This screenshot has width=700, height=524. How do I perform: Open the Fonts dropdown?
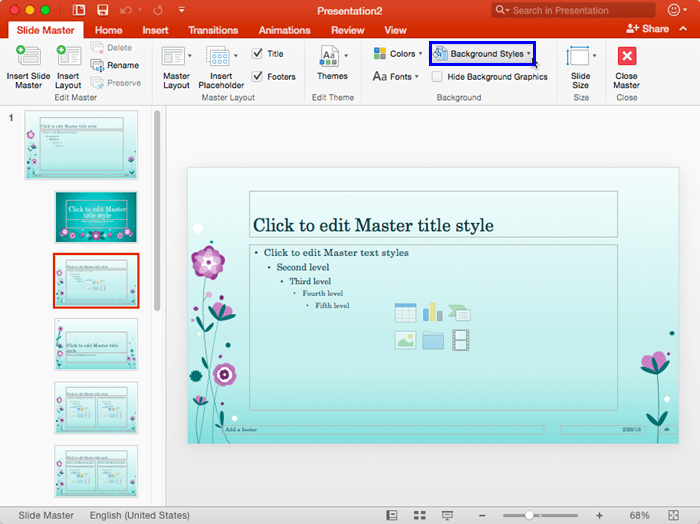(396, 76)
